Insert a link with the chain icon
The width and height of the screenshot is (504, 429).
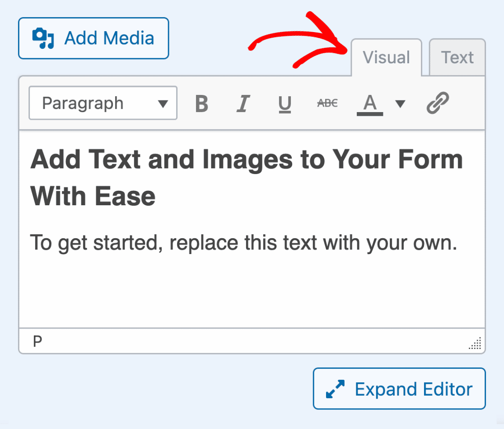point(438,103)
